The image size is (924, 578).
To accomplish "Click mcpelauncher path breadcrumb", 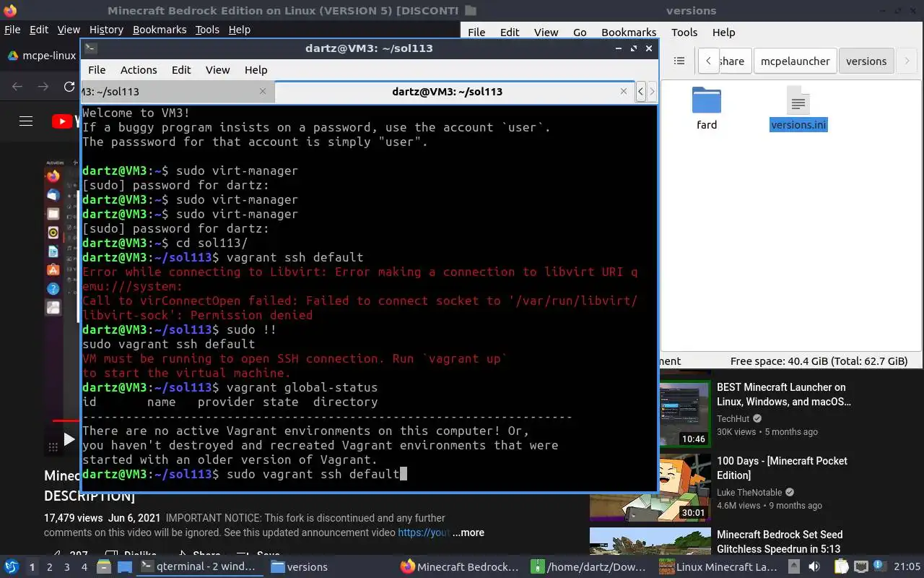I will click(795, 61).
